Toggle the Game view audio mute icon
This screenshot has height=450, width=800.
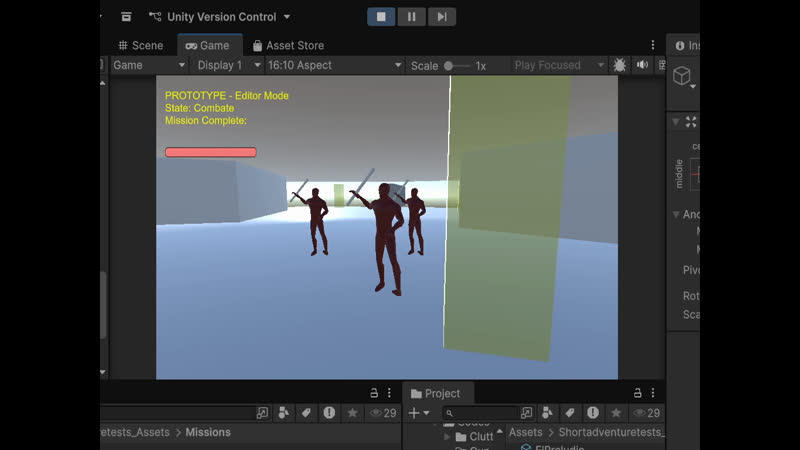point(642,65)
